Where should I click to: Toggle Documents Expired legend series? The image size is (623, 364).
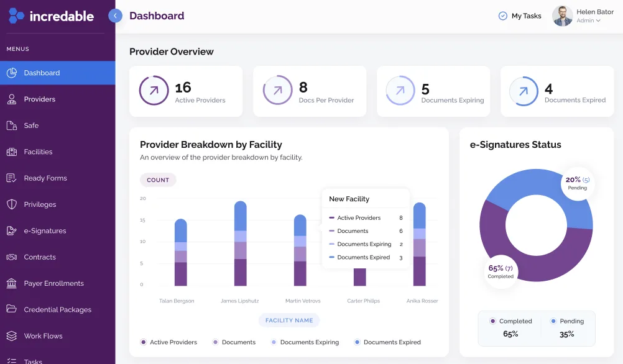tap(387, 342)
